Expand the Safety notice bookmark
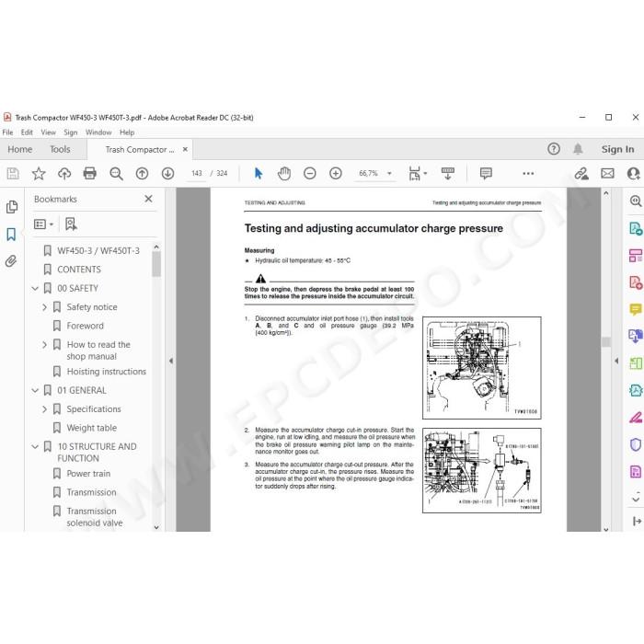 click(x=44, y=307)
